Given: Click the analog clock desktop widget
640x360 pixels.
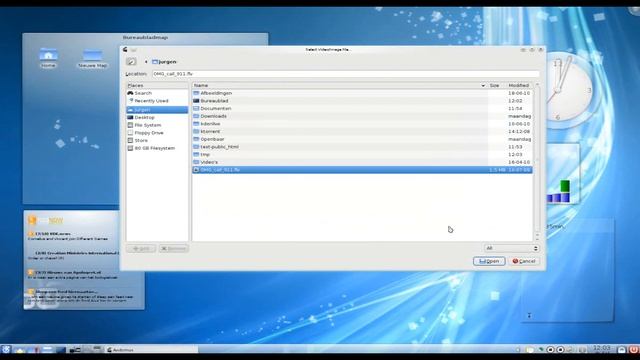Looking at the screenshot, I should tap(569, 90).
